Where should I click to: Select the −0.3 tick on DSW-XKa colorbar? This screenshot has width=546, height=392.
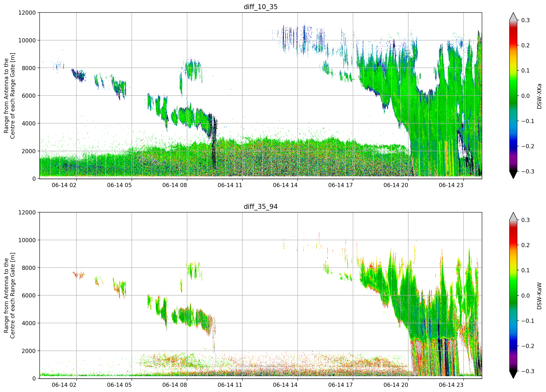pyautogui.click(x=528, y=171)
